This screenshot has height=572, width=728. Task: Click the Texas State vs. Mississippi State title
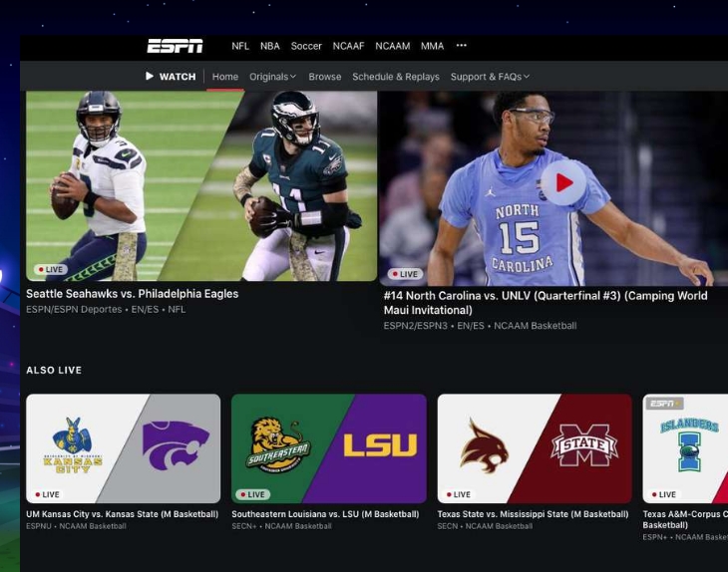[533, 514]
